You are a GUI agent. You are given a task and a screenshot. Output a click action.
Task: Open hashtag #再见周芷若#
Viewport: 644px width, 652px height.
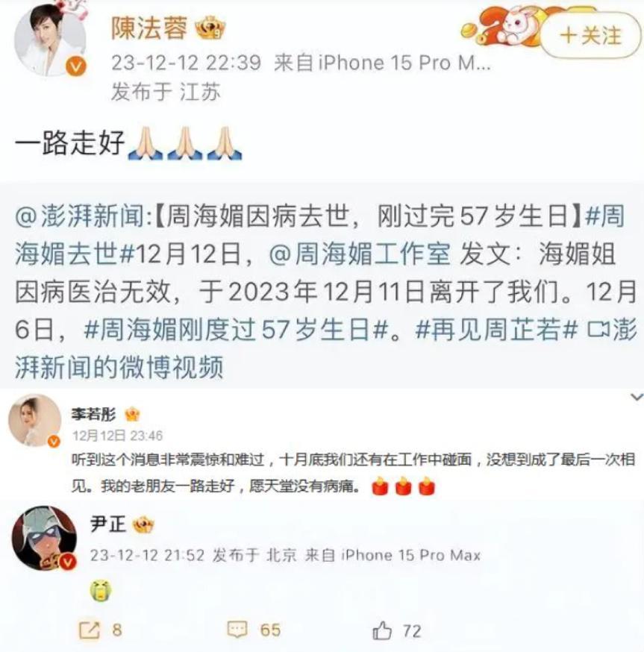point(497,330)
